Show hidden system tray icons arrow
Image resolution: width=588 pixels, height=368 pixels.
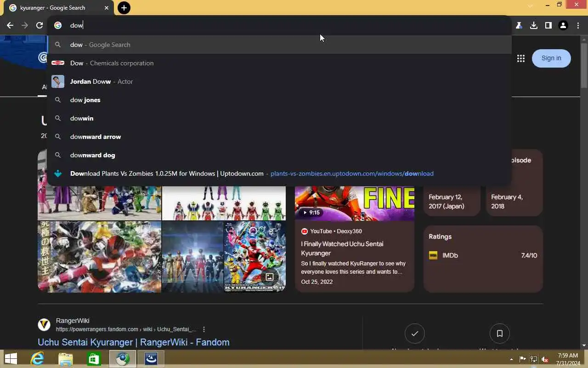(x=512, y=359)
